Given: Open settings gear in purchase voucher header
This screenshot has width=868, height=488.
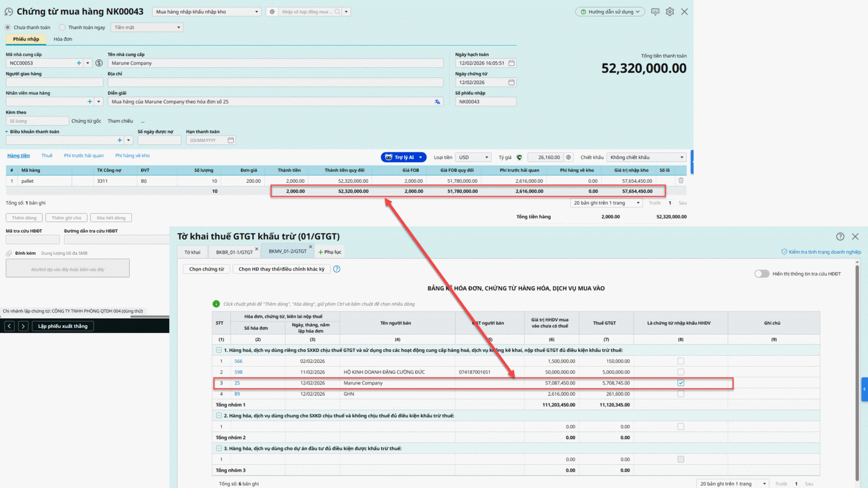Looking at the screenshot, I should click(670, 12).
